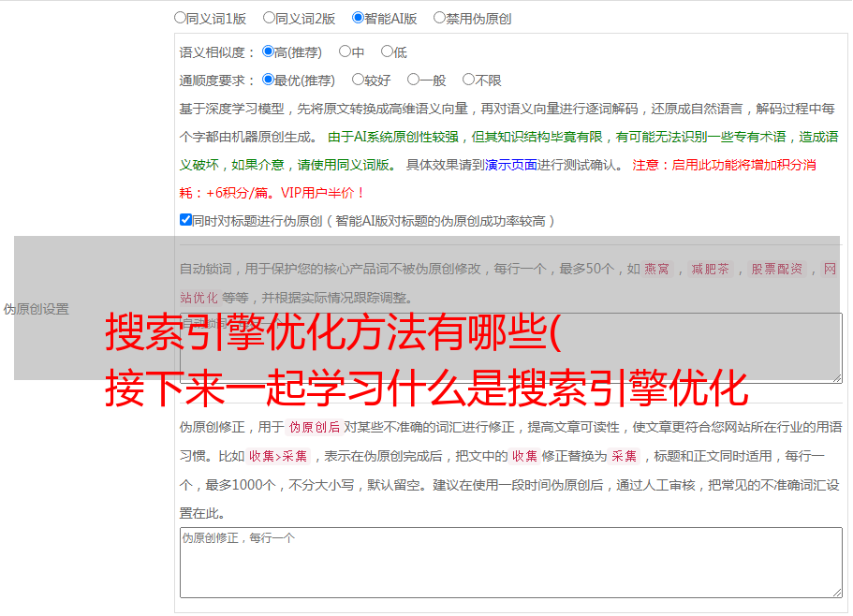Click resize handle of 自动锁词 textarea
Screen dimensions: 853x616
tap(837, 378)
